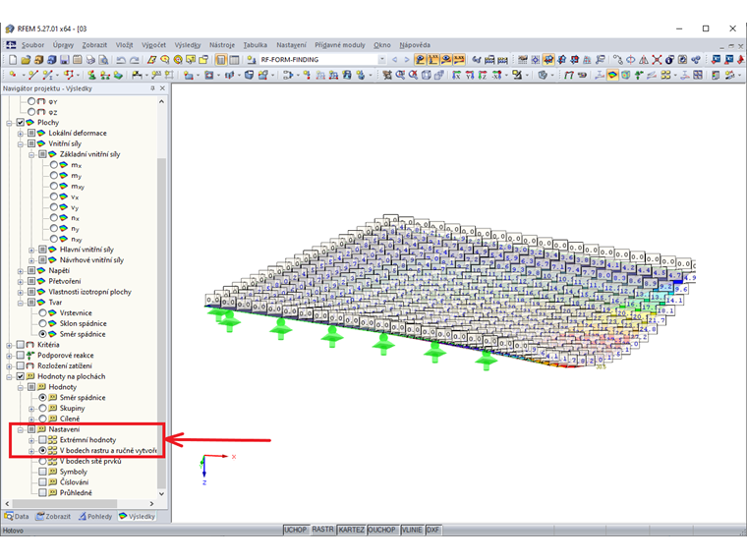Insert a new node icon

[x=13, y=75]
